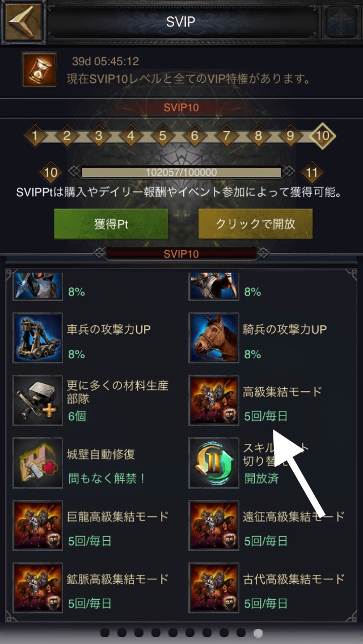Tap the first page indicator dot
Viewport: 363px width, 644px height.
click(x=105, y=633)
